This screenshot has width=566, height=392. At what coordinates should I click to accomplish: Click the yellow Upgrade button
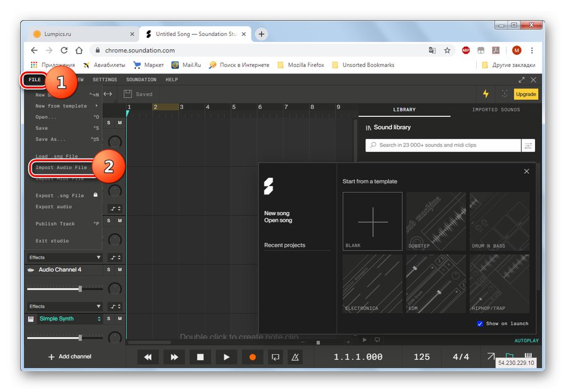tap(526, 94)
